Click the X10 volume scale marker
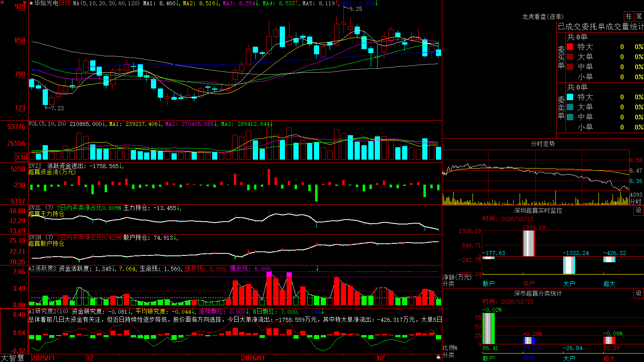Image resolution: width=644 pixels, height=362 pixels. click(x=21, y=157)
